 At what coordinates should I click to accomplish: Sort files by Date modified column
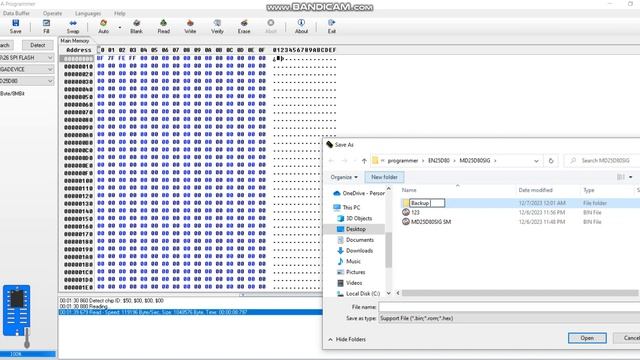click(x=536, y=190)
